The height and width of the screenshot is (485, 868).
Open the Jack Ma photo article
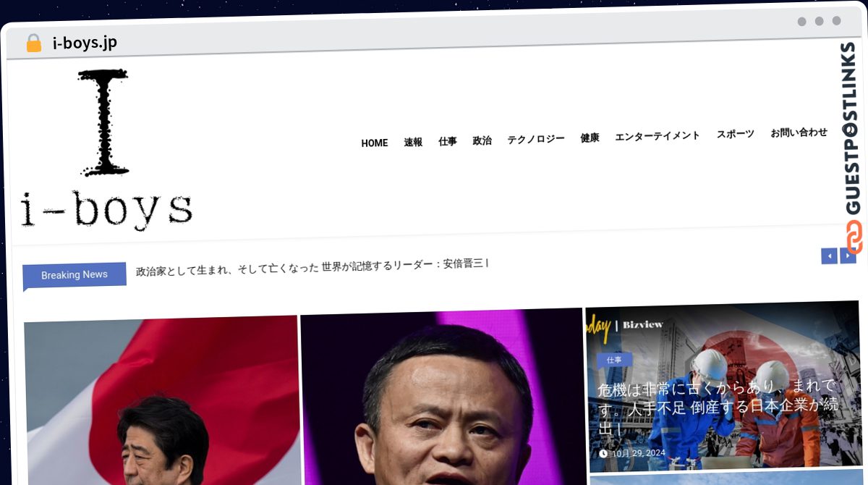(x=443, y=397)
